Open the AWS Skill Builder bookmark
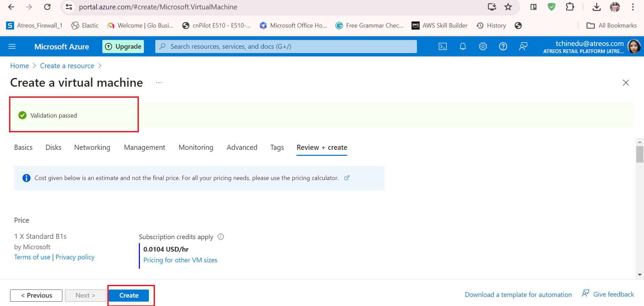This screenshot has height=306, width=644. click(440, 26)
